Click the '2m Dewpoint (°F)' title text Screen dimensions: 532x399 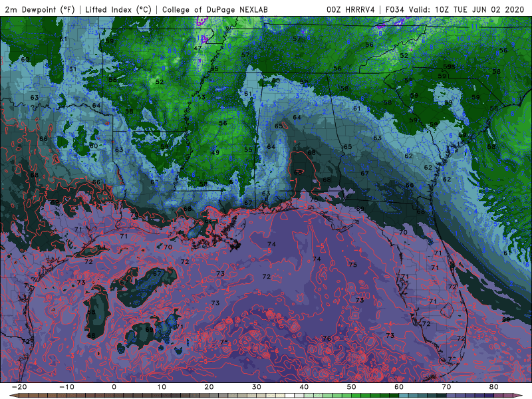(x=39, y=9)
